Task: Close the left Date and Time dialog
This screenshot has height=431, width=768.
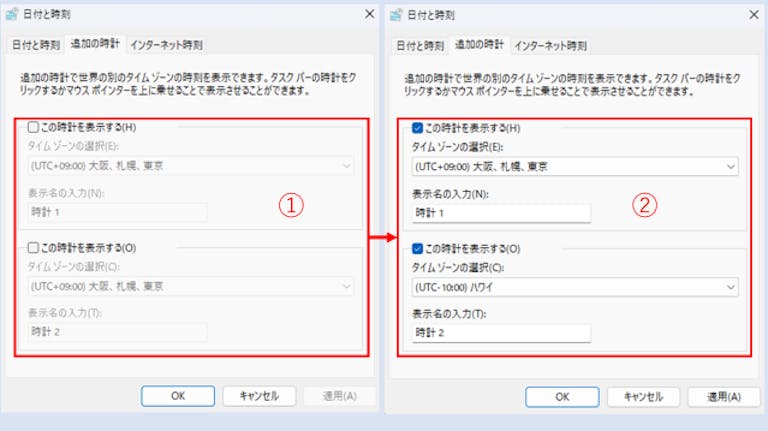Action: click(x=370, y=14)
